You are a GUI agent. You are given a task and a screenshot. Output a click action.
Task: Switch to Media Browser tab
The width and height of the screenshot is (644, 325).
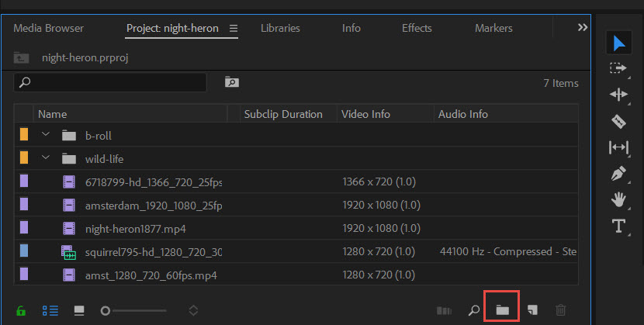(x=48, y=29)
